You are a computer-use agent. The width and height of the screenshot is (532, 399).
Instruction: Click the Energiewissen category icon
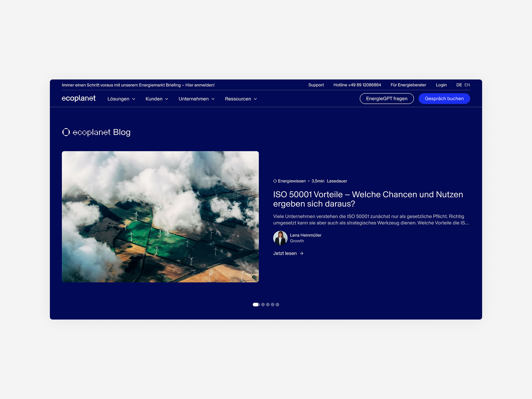(x=275, y=181)
